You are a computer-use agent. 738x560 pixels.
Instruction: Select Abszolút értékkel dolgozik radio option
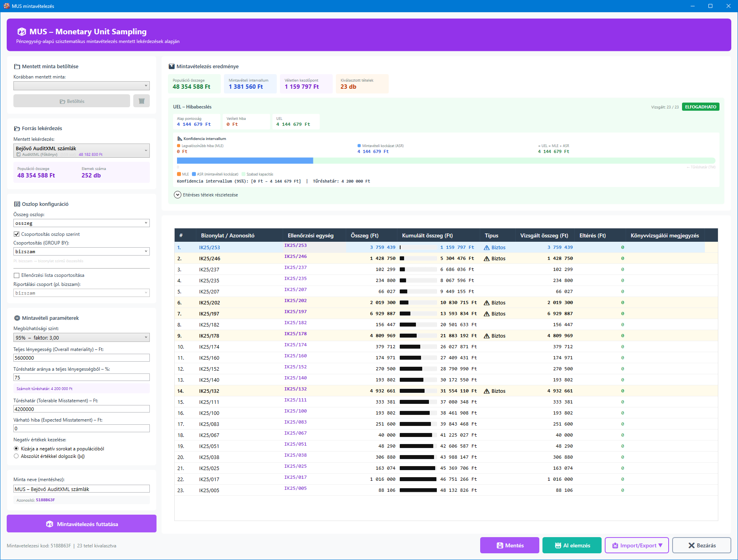(x=16, y=456)
